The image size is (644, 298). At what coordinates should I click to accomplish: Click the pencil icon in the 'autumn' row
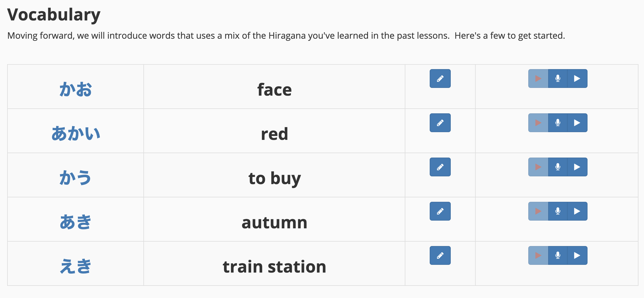[x=440, y=211]
